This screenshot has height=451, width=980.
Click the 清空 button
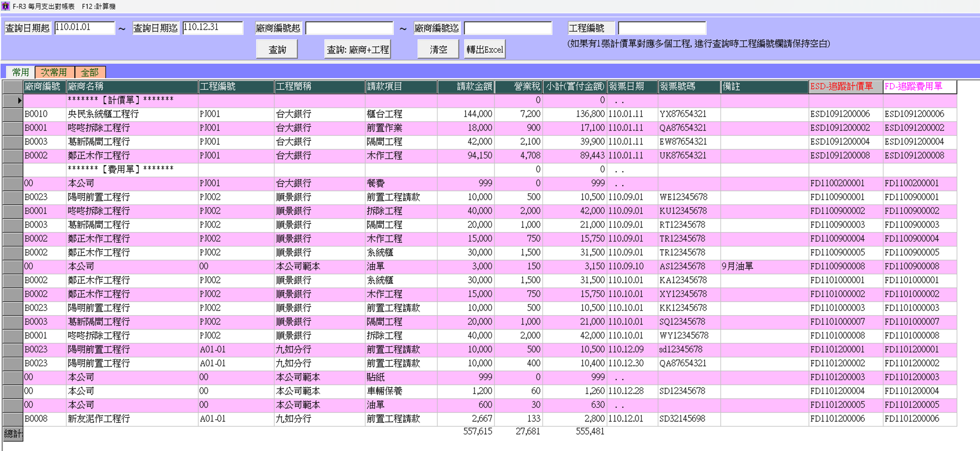point(438,49)
